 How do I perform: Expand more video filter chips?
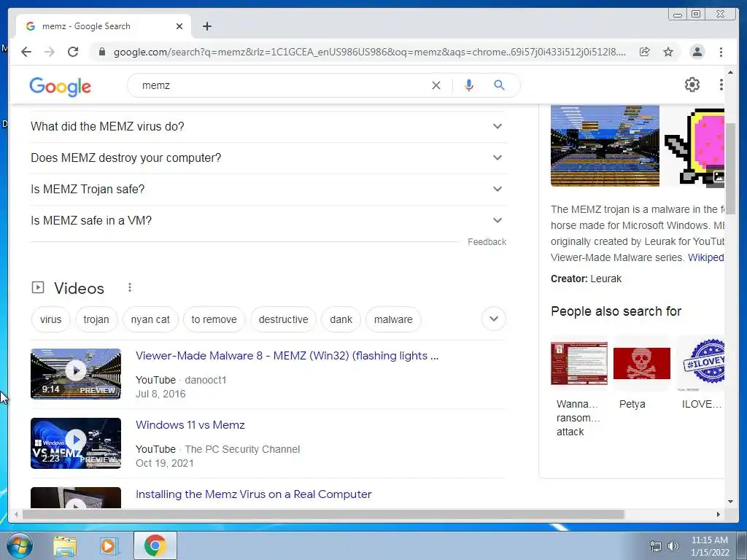pos(494,319)
